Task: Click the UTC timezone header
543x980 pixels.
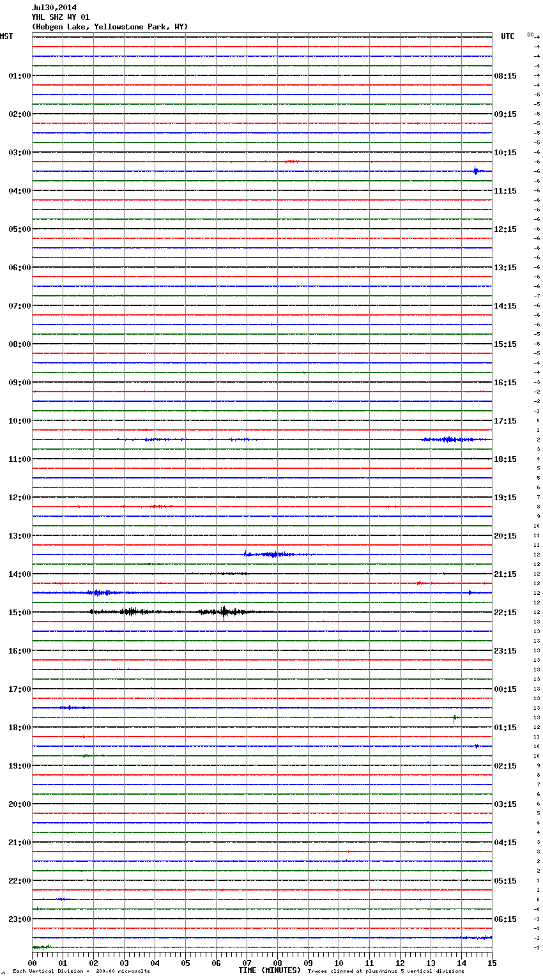Action: pos(507,36)
